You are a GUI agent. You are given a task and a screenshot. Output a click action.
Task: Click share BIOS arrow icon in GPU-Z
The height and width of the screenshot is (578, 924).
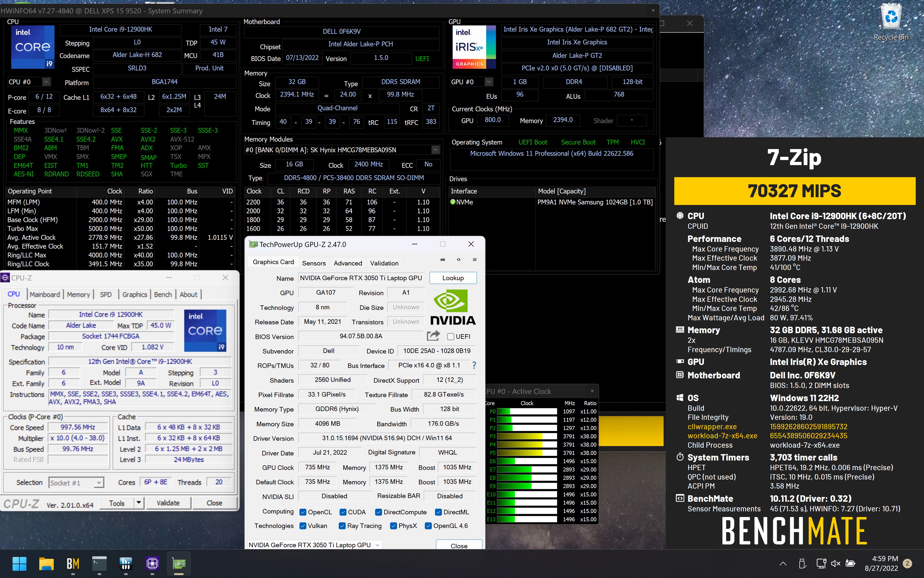click(x=433, y=336)
